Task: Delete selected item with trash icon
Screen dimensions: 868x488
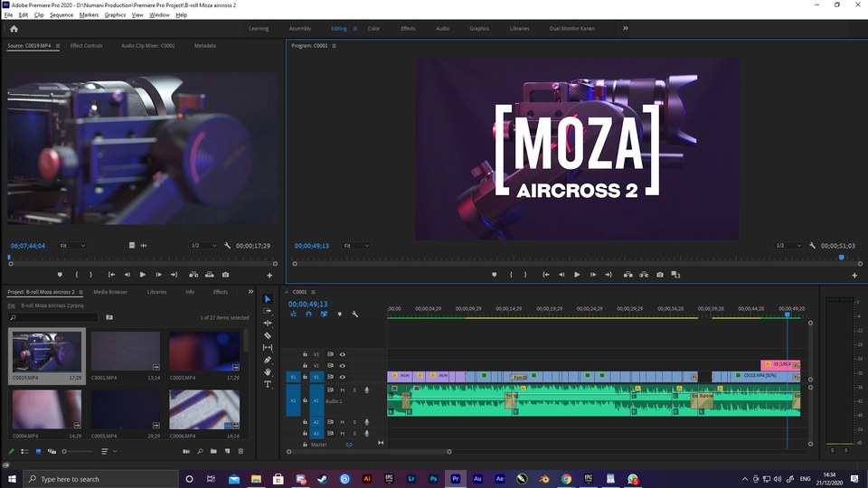Action: point(241,452)
